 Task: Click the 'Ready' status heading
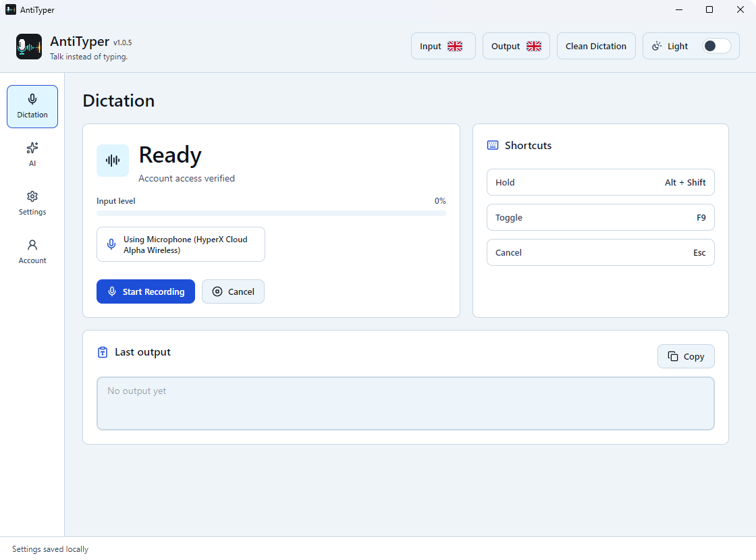click(x=170, y=155)
